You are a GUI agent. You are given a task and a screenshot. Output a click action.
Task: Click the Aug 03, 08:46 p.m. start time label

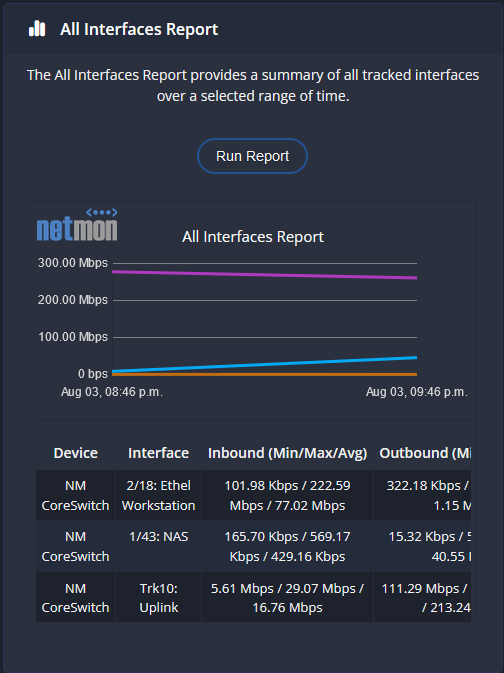(x=112, y=392)
